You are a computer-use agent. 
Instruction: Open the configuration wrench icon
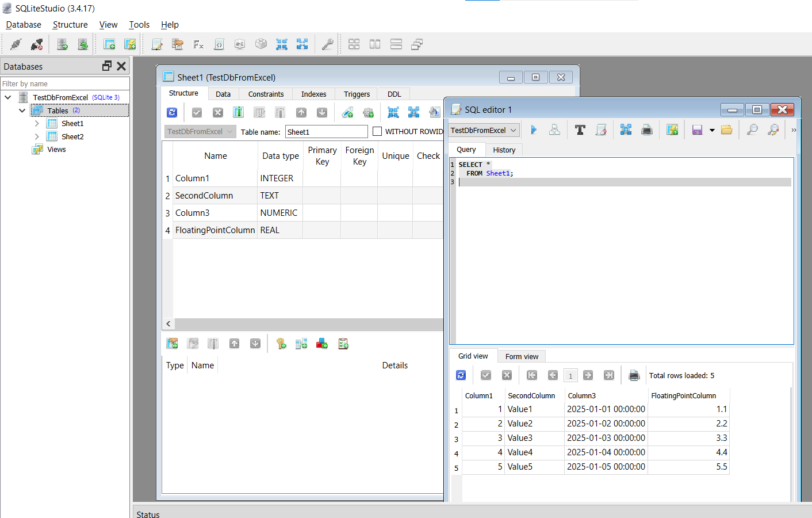click(x=328, y=44)
